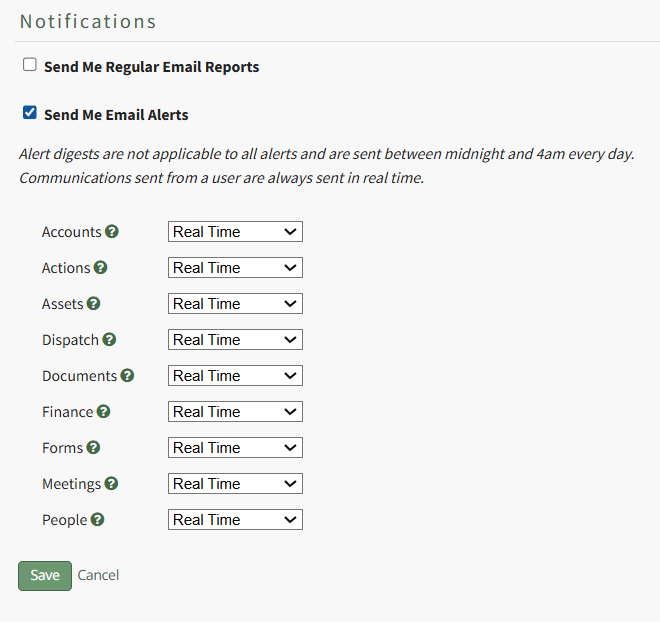Open the help tooltip icon for Forms
The height and width of the screenshot is (622, 660).
(94, 448)
